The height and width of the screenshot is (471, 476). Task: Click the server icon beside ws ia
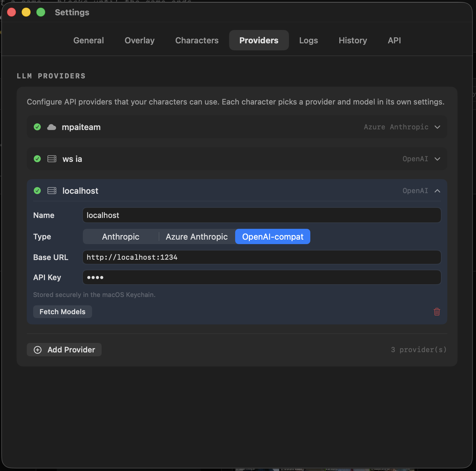coord(52,159)
